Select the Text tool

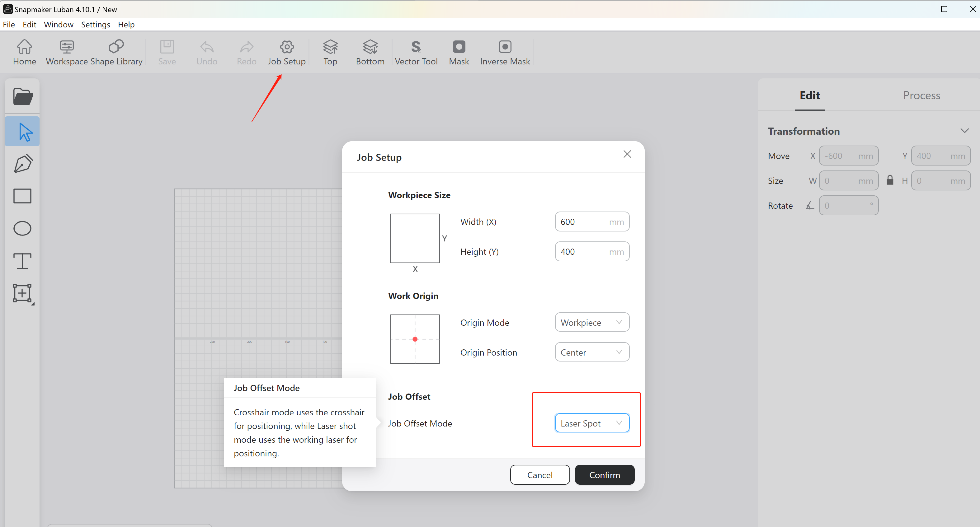(x=22, y=261)
